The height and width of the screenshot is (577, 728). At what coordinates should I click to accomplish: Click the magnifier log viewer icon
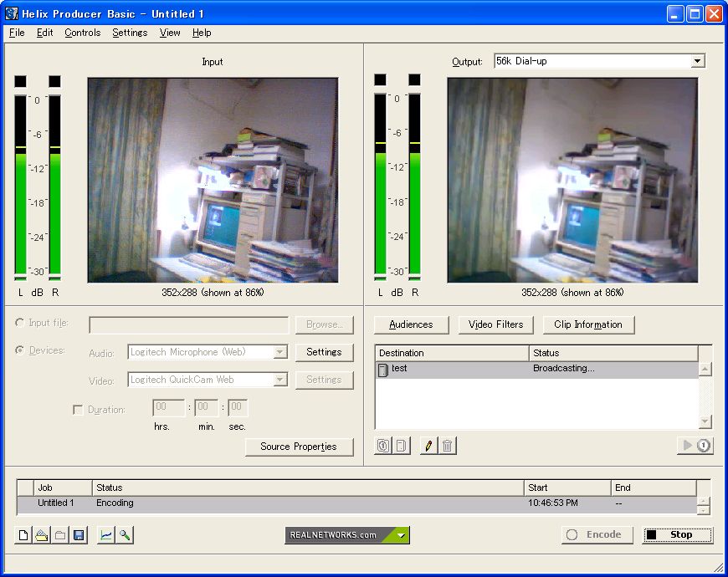click(x=125, y=535)
